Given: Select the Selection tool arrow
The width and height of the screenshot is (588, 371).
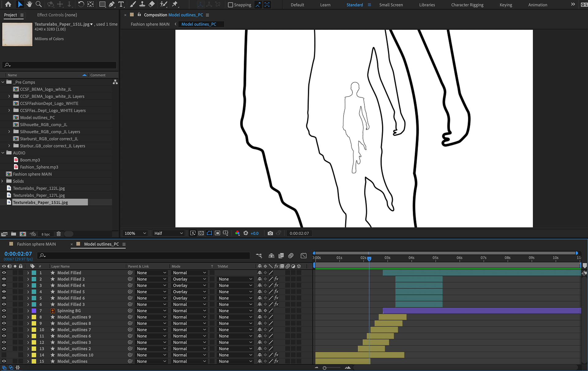Looking at the screenshot, I should point(20,4).
